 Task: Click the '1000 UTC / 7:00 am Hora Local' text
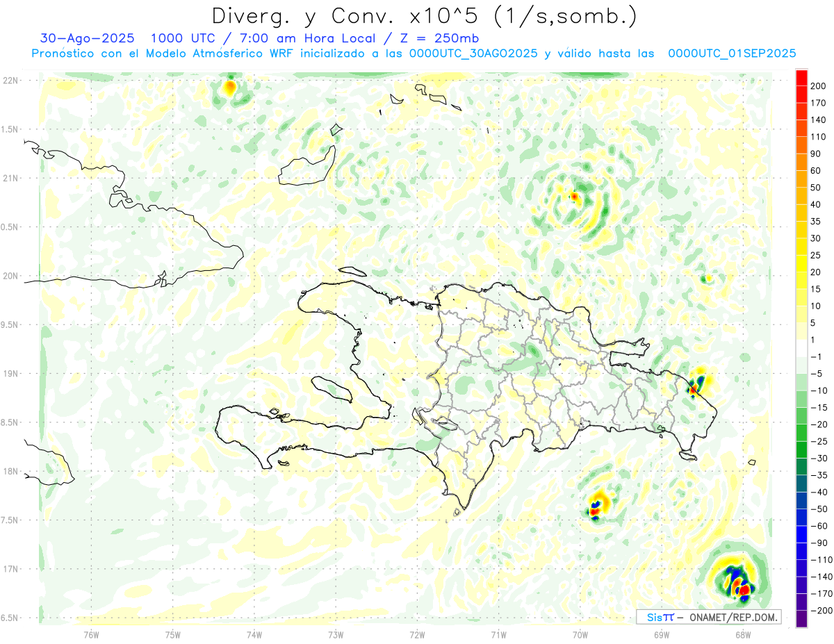tap(265, 38)
